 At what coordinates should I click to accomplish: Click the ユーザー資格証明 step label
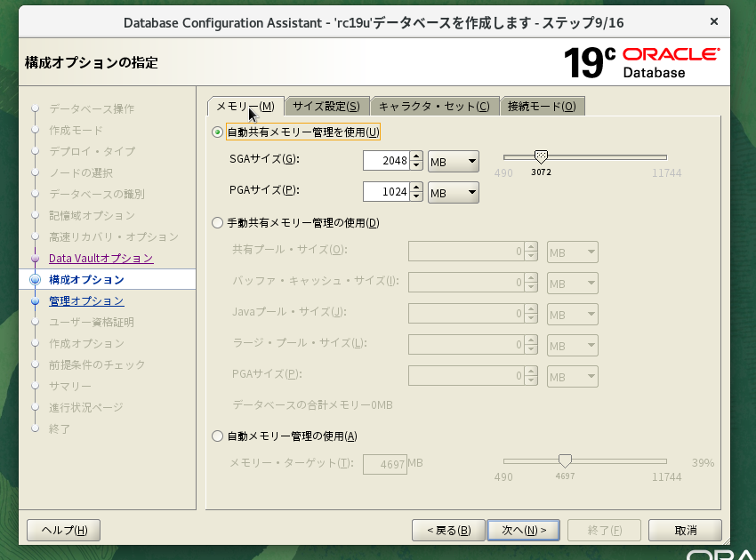(x=92, y=323)
